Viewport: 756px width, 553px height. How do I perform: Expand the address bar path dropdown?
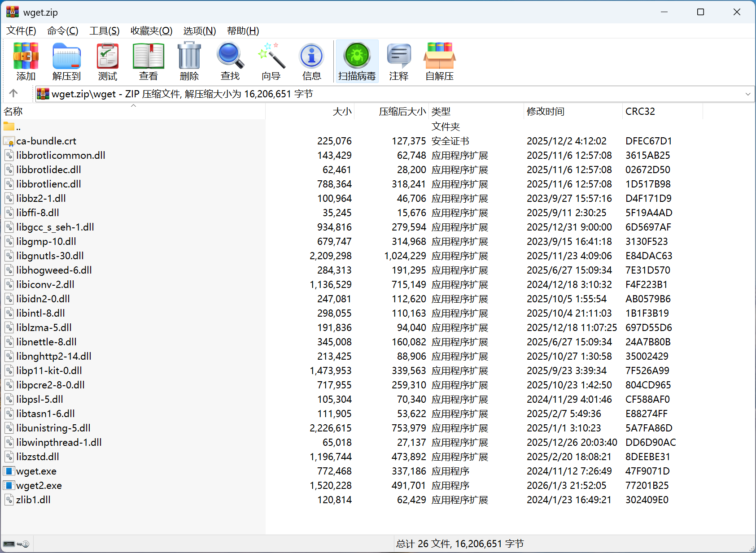tap(747, 94)
